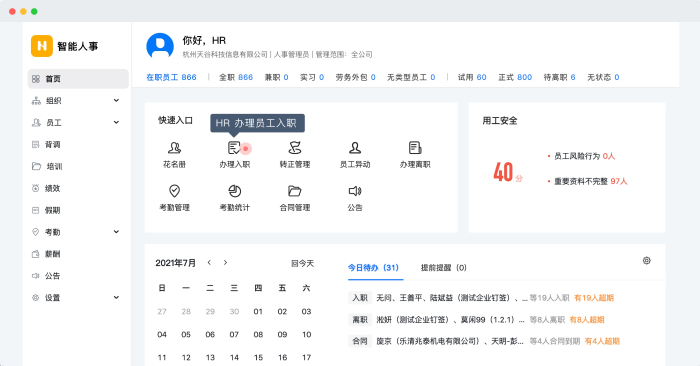Click 全职 866 count

point(236,77)
